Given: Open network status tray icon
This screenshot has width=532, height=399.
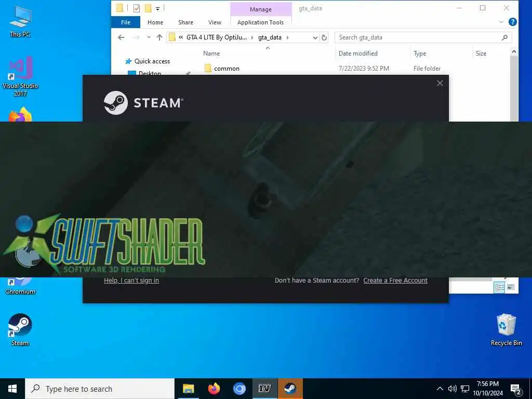Looking at the screenshot, I should [x=465, y=389].
